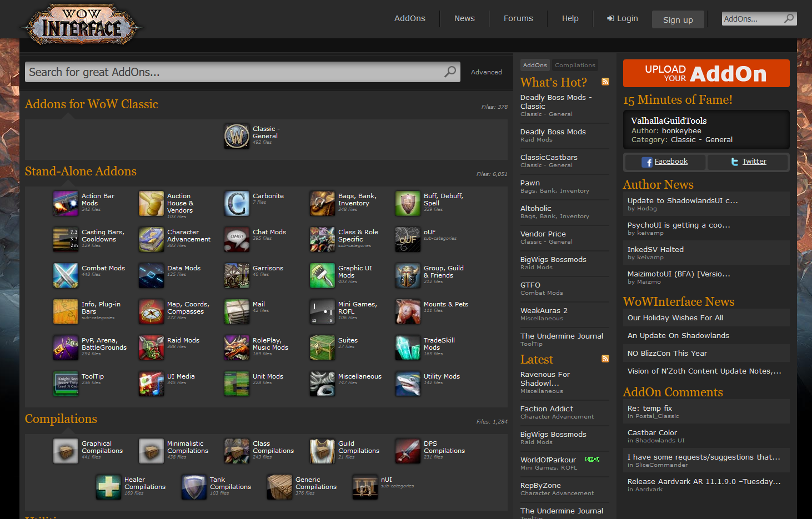Read 'An Update On Shadowlands' news
812x519 pixels.
(x=678, y=335)
